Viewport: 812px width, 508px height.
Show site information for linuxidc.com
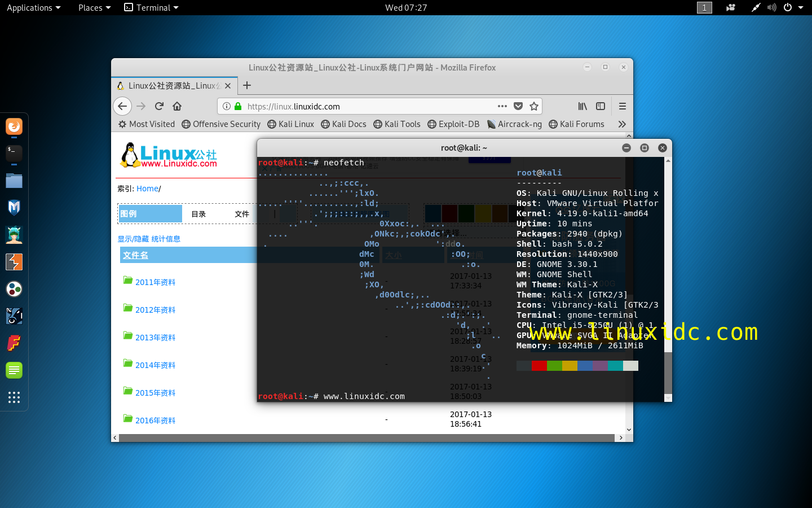(226, 106)
